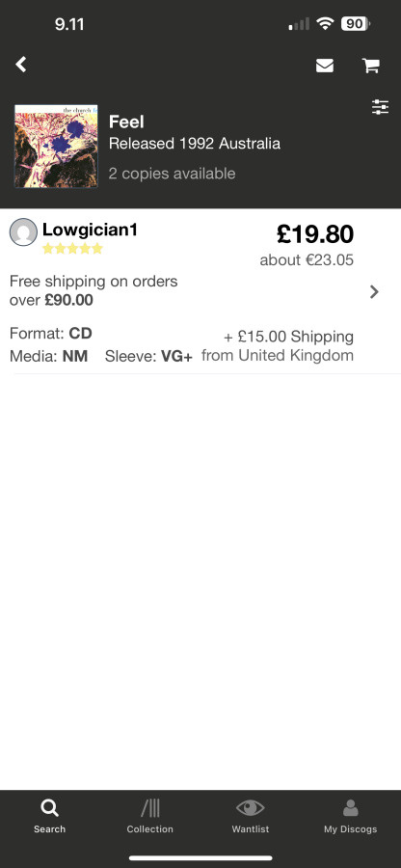
Task: Open messages via the envelope icon
Action: coord(325,66)
